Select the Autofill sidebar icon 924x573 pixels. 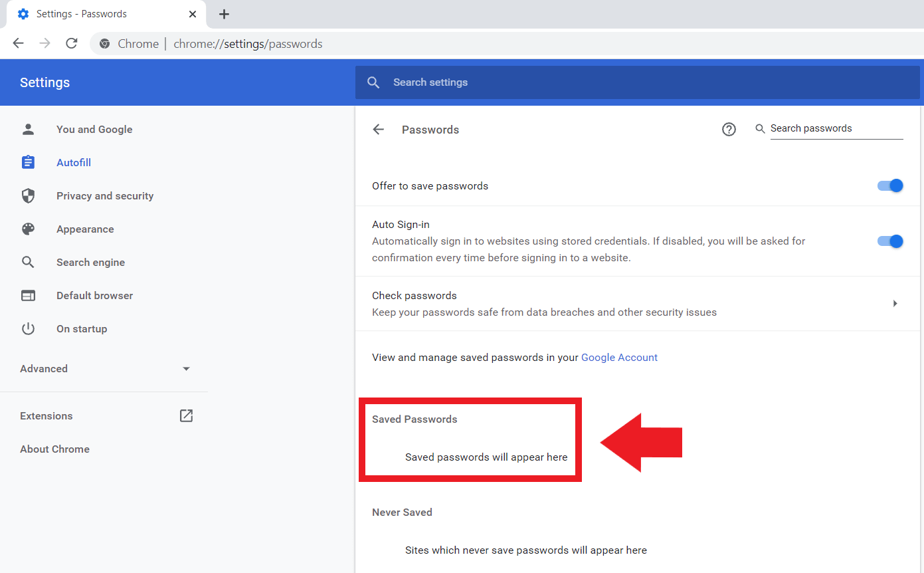pos(28,162)
